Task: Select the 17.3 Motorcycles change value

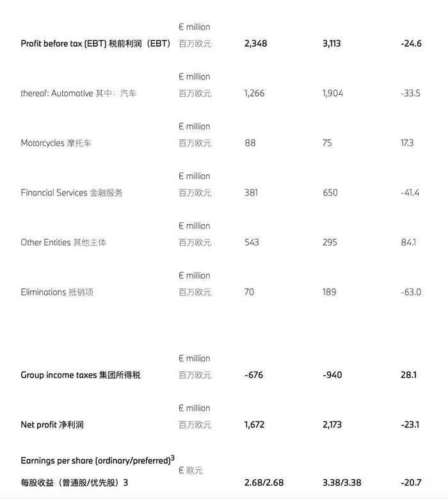Action: point(407,143)
